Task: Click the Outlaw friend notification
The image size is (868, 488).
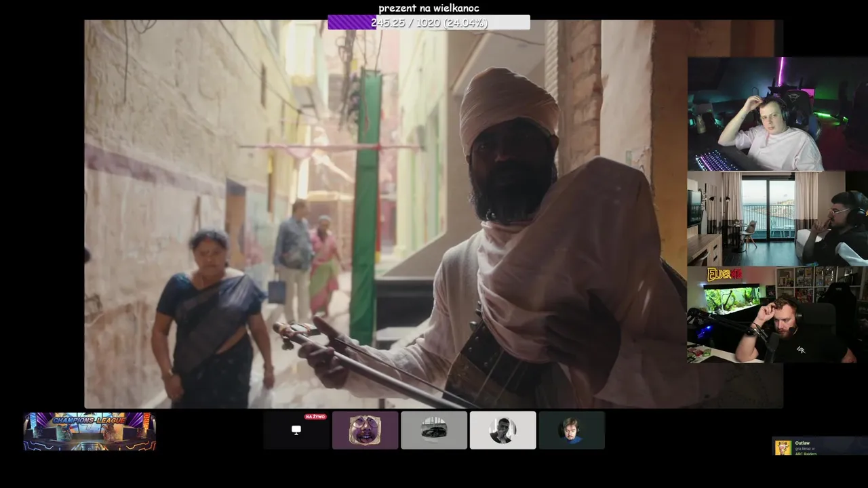Action: click(820, 446)
